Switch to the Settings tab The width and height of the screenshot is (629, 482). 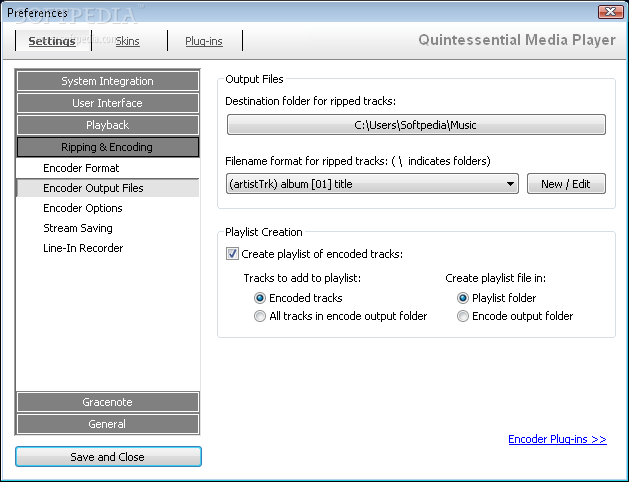tap(52, 41)
